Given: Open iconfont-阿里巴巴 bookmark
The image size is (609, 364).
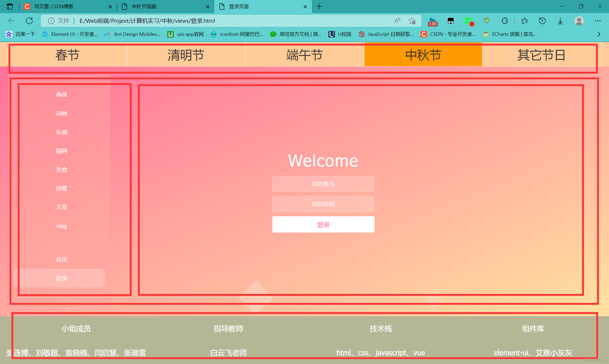Looking at the screenshot, I should [237, 34].
